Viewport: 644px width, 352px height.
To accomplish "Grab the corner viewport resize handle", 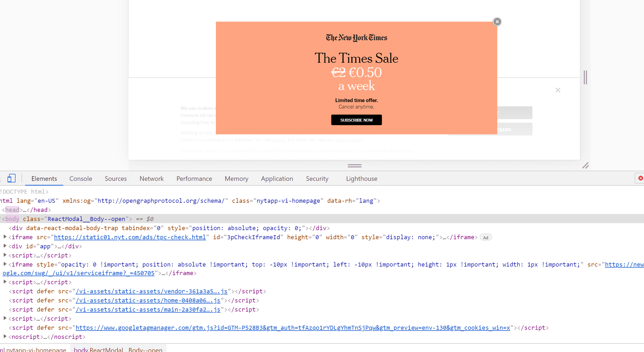I will [x=585, y=166].
